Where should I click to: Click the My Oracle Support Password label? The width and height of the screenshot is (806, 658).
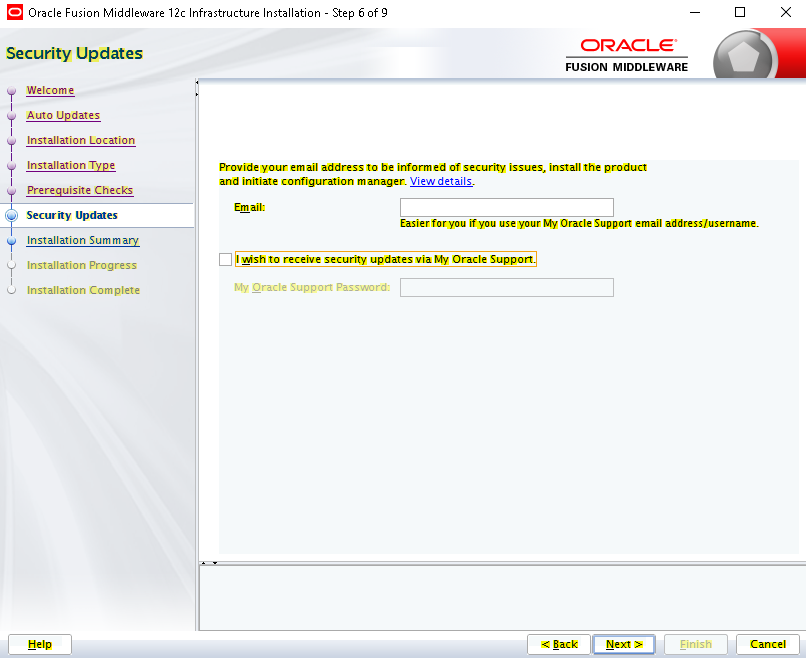[312, 287]
